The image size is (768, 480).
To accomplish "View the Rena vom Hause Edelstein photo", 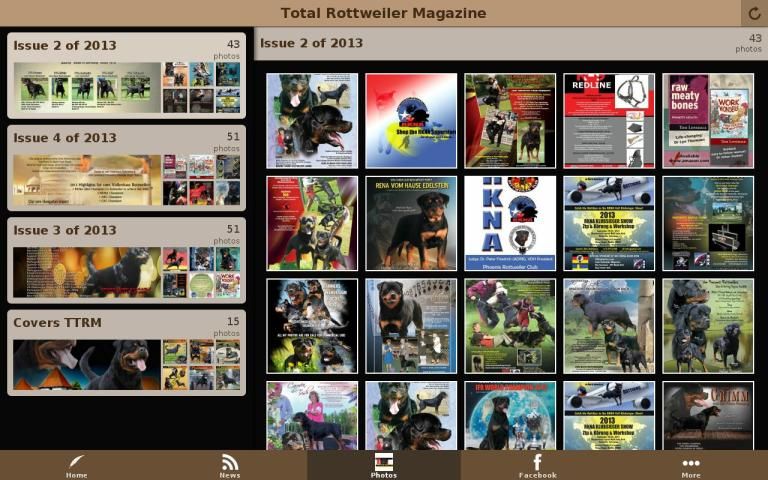I will (x=411, y=223).
